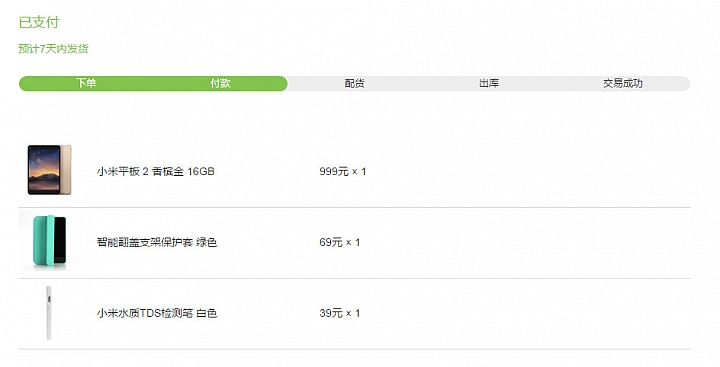This screenshot has width=720, height=367.
Task: Open the white TDS water pen thumbnail
Action: click(49, 313)
